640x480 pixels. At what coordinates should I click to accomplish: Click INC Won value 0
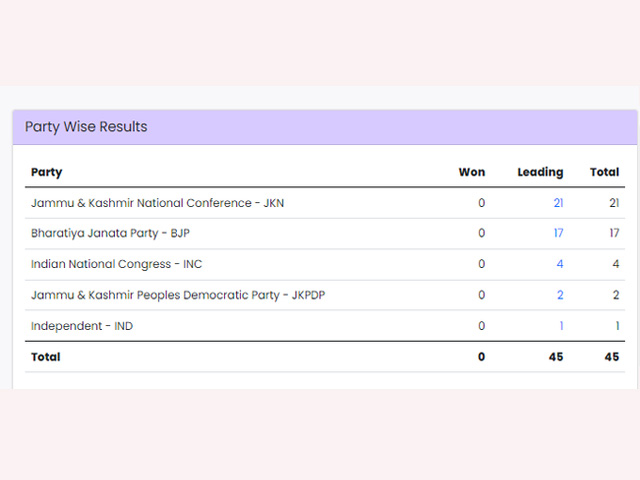coord(482,264)
